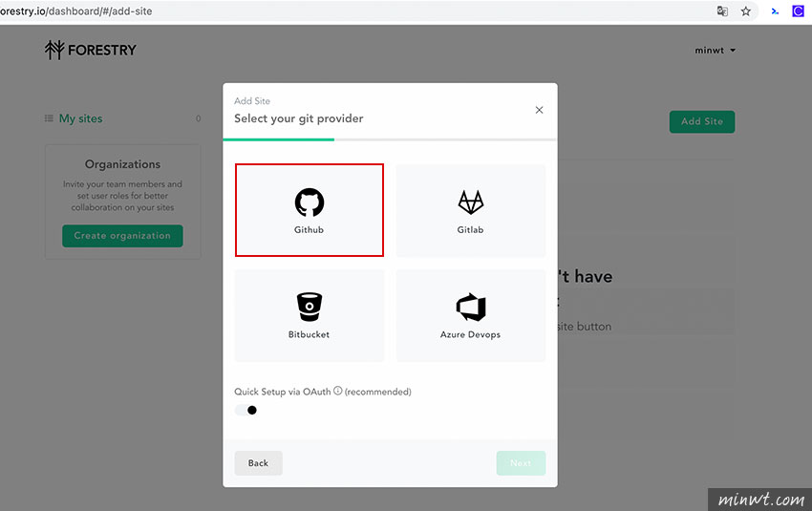Click the Add Site button behind dialog
This screenshot has height=511, width=812.
(702, 121)
